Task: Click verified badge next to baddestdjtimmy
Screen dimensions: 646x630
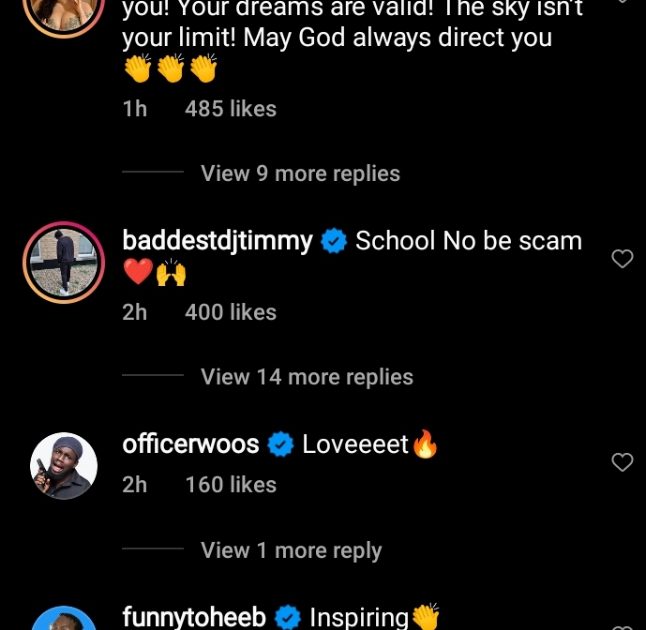Action: 334,241
